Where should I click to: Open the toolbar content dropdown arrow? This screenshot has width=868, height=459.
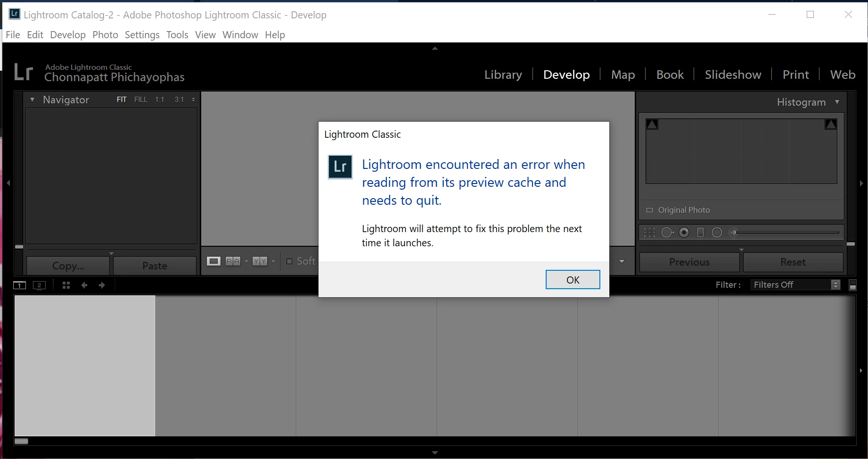coord(622,261)
